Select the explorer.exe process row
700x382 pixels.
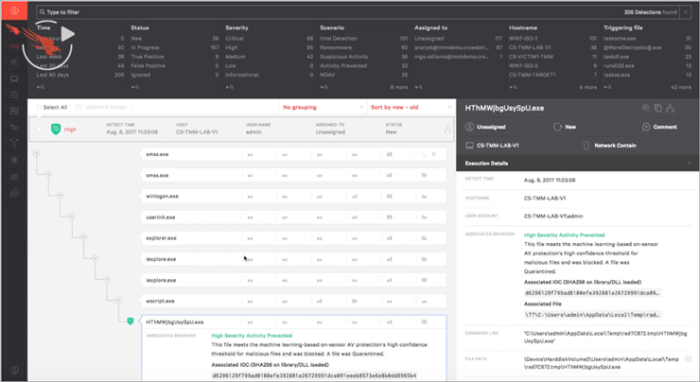click(x=293, y=238)
